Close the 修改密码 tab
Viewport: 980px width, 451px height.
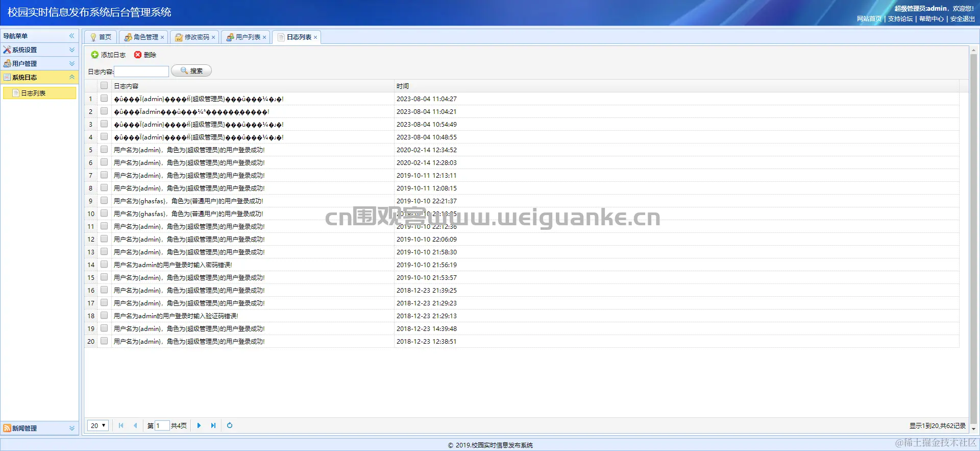213,37
